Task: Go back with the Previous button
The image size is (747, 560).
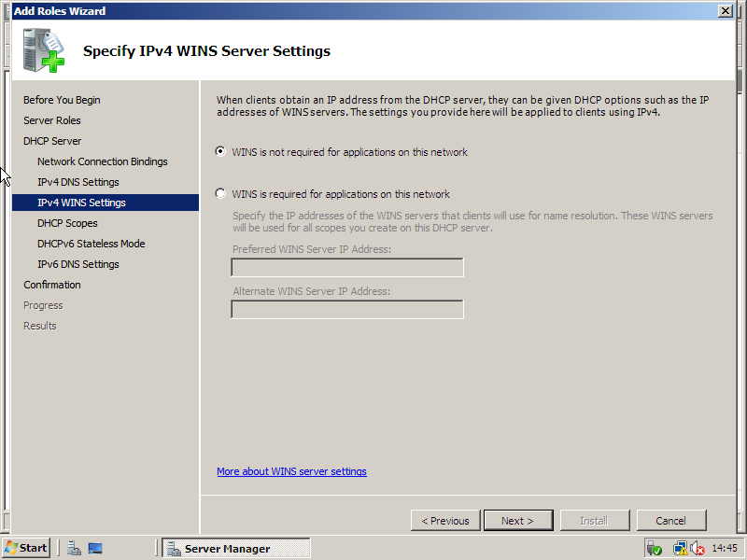Action: coord(444,521)
